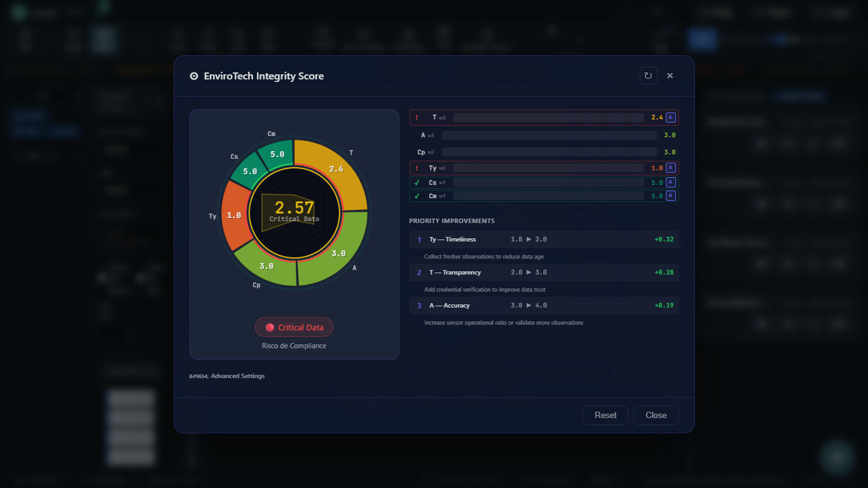Screen dimensions: 868x488
Task: Click the red dot in Critical Data badge
Action: (x=270, y=327)
